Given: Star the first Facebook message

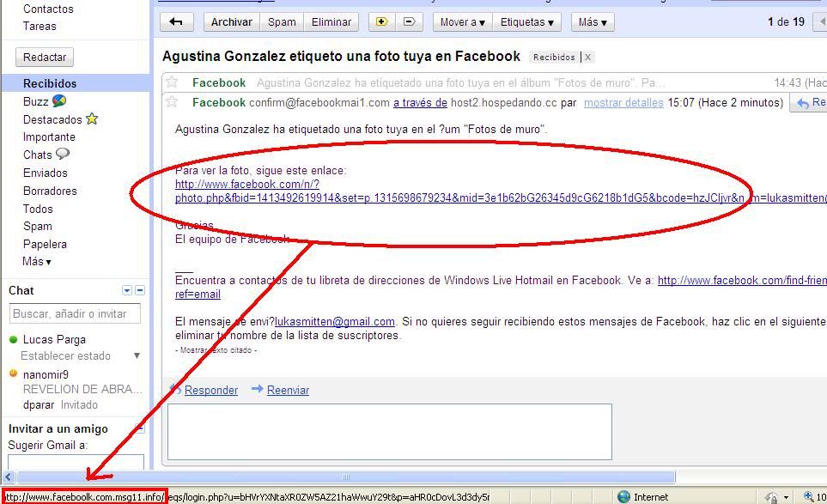Looking at the screenshot, I should 173,82.
